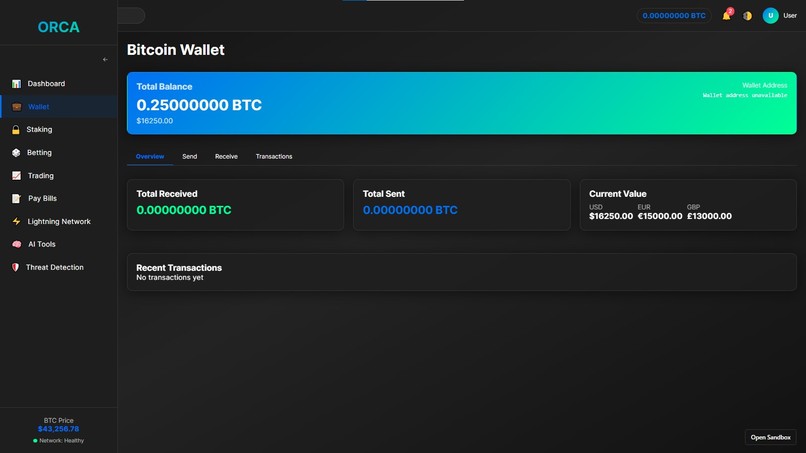This screenshot has height=453, width=806.
Task: Select the Overview tab
Action: 150,156
